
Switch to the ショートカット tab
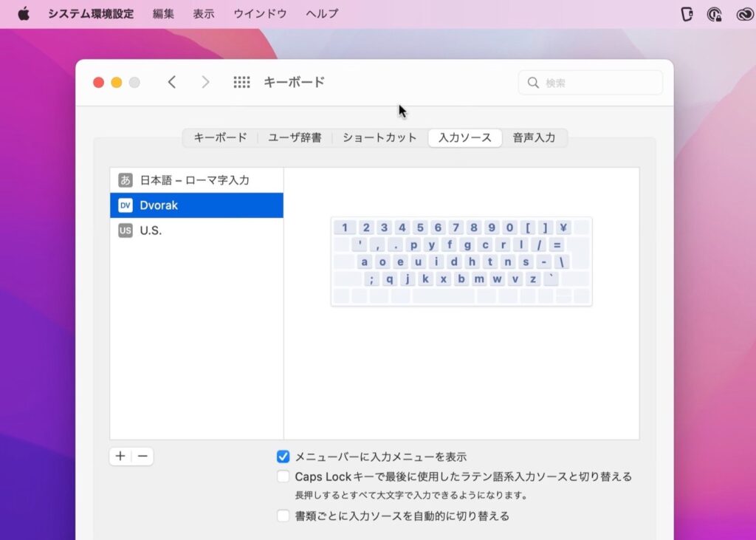(379, 137)
